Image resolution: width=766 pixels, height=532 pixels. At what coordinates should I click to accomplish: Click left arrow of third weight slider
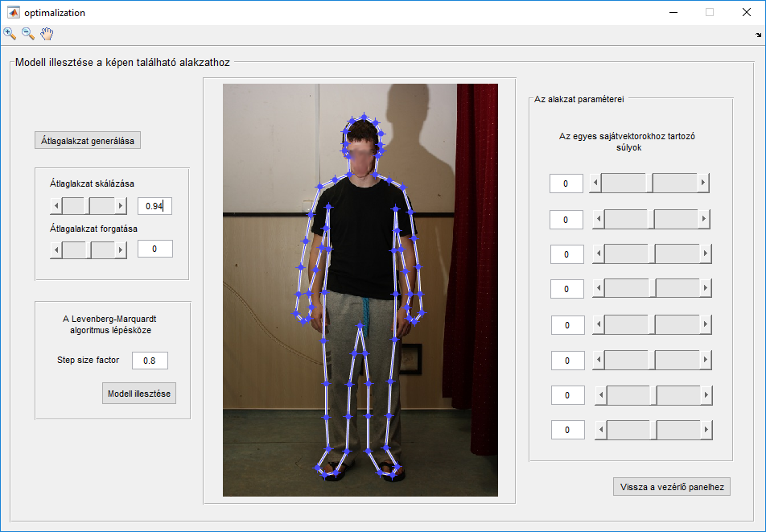(x=598, y=254)
